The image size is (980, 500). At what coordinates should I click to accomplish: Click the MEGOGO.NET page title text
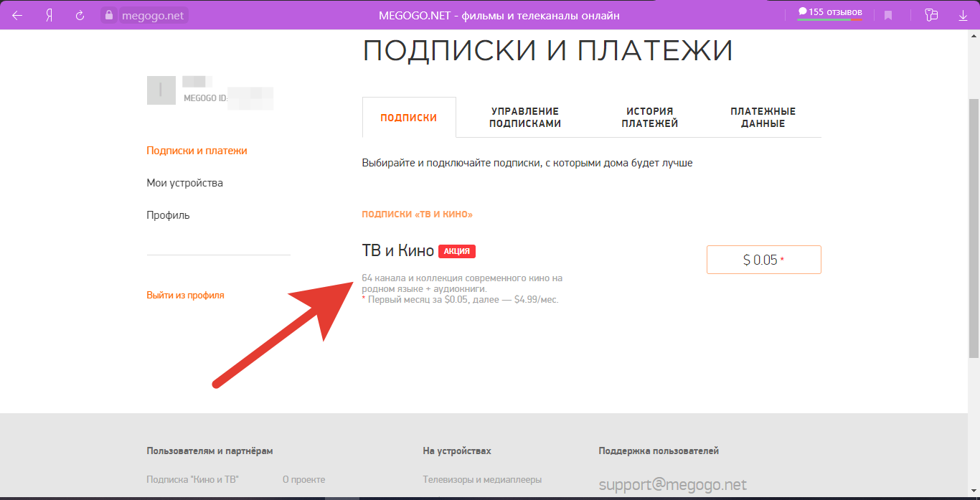pyautogui.click(x=499, y=15)
